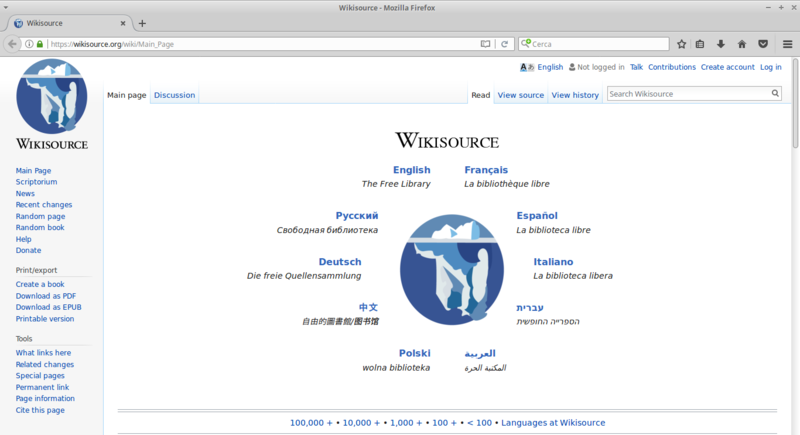
Task: Open the Polski Wikisource link
Action: tap(414, 353)
